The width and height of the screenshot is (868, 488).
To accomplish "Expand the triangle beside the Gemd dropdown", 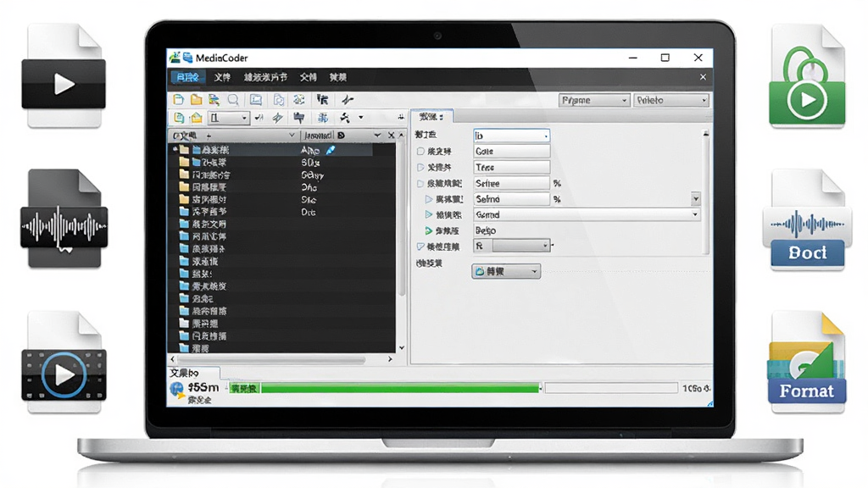I will coord(429,214).
